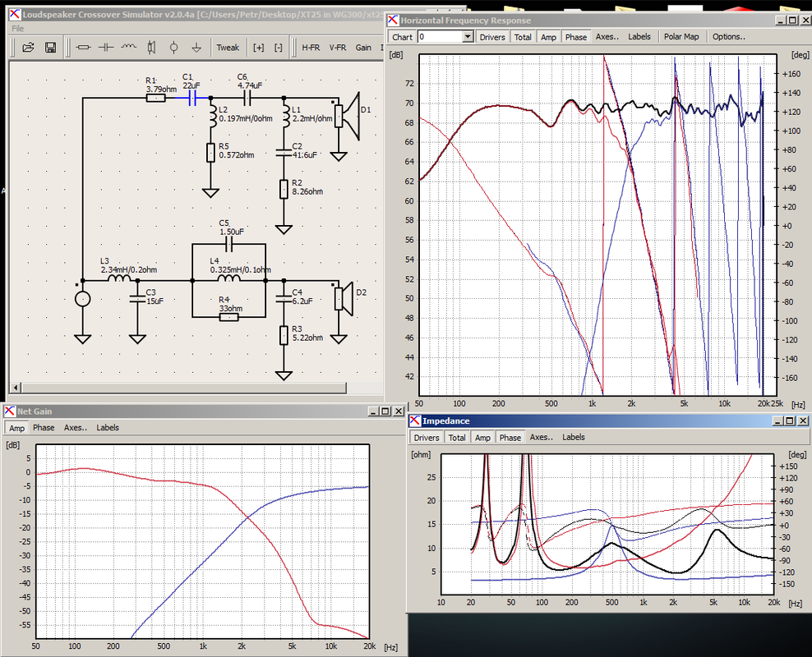812x657 pixels.
Task: Toggle Drivers in Horizontal Frequency Response window
Action: (x=492, y=37)
